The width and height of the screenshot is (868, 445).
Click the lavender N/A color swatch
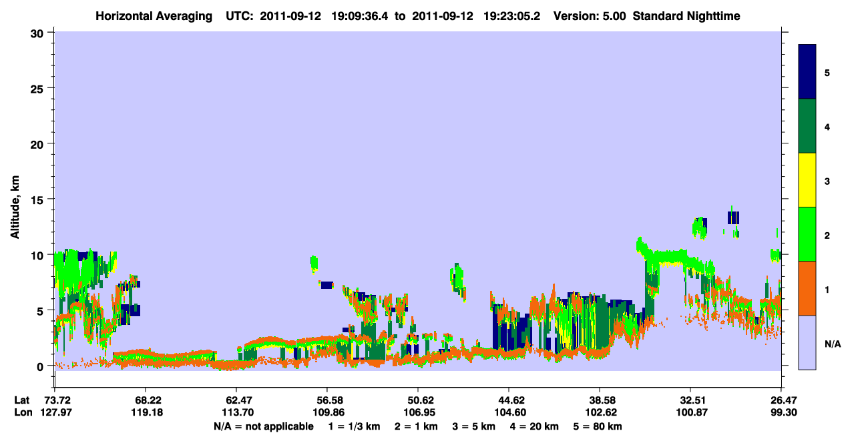pyautogui.click(x=807, y=342)
